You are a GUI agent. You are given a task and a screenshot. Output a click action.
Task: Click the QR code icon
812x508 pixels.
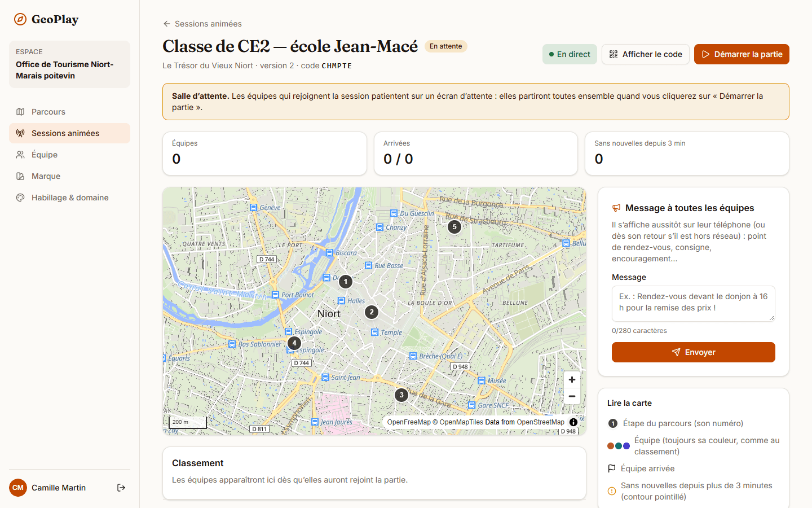click(614, 54)
